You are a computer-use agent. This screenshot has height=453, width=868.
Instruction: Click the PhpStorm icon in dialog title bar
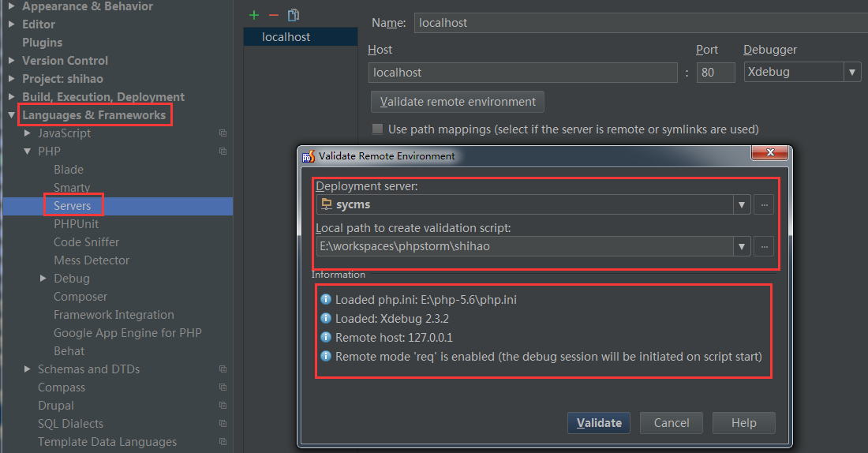tap(309, 156)
